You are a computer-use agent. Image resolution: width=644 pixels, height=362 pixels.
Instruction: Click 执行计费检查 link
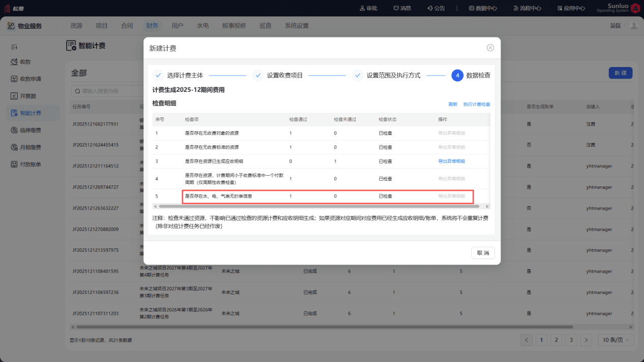pyautogui.click(x=477, y=105)
